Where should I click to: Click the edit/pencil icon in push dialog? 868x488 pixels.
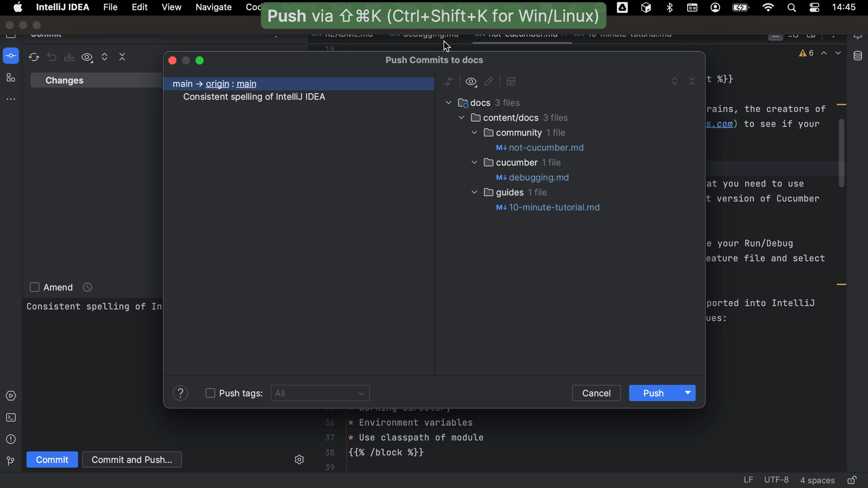pos(488,81)
